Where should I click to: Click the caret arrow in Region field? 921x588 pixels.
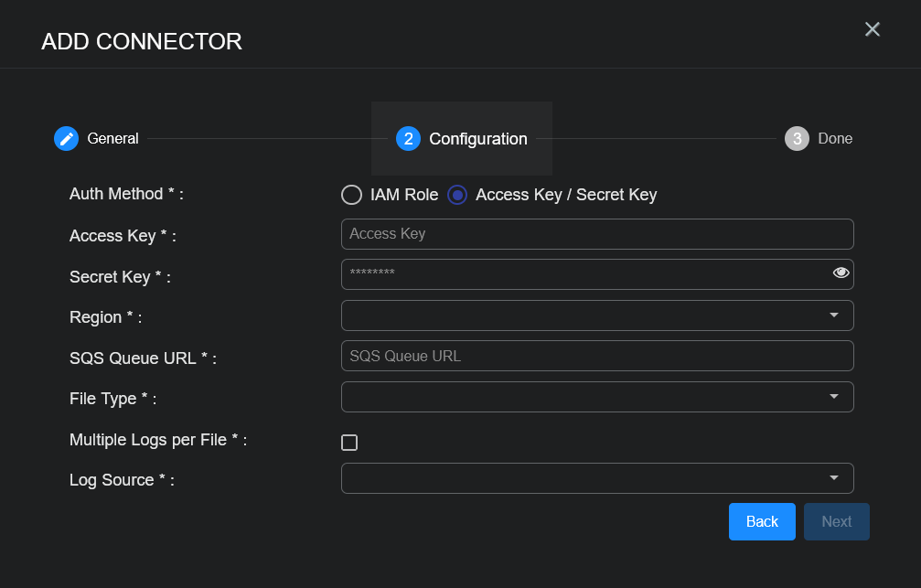[x=833, y=315]
